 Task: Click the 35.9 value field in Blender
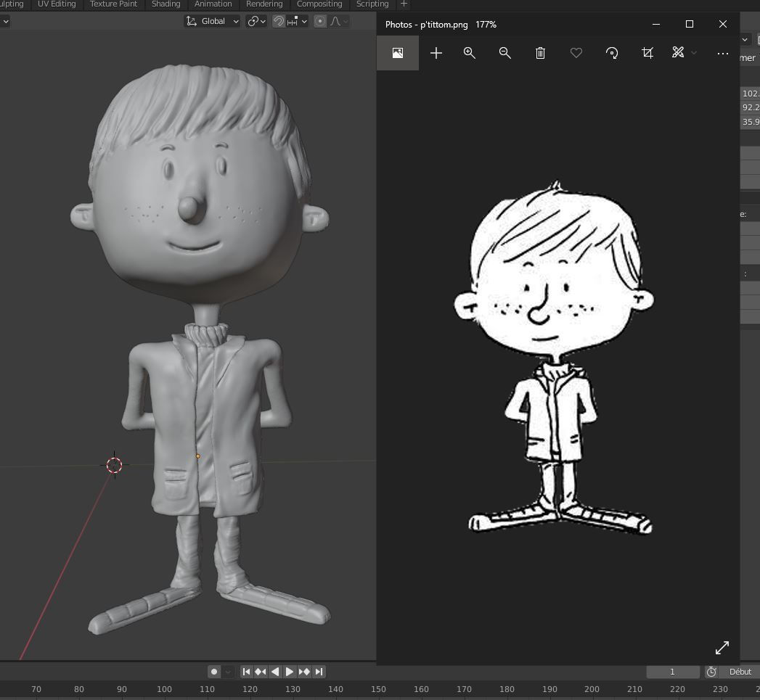click(x=751, y=122)
